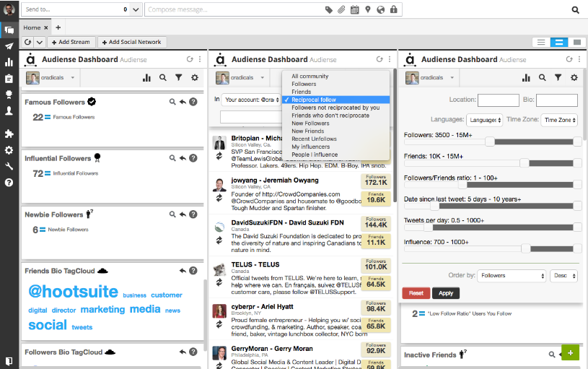The width and height of the screenshot is (588, 369).
Task: Click the wrench Tools icon in sidebar
Action: (x=9, y=166)
